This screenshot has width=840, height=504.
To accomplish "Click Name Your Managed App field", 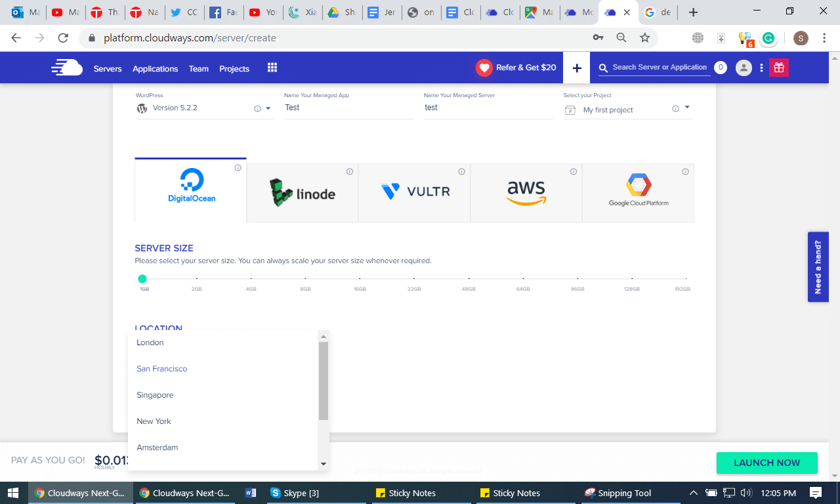I will click(x=348, y=108).
